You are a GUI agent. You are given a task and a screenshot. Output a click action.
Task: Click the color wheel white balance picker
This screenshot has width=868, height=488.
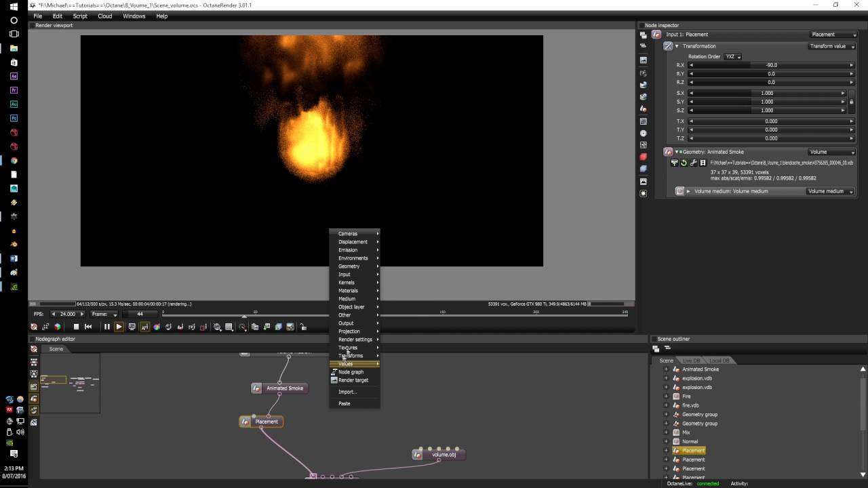click(x=157, y=327)
